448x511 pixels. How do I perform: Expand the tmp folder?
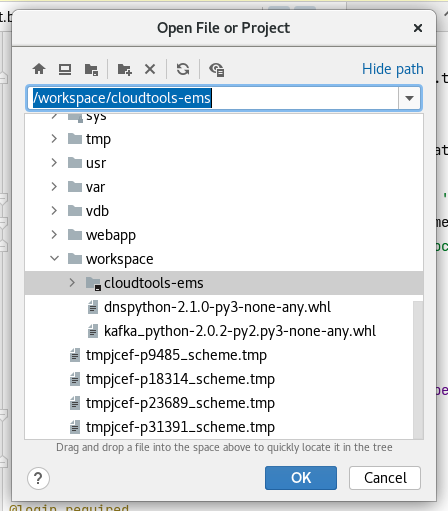click(x=54, y=139)
